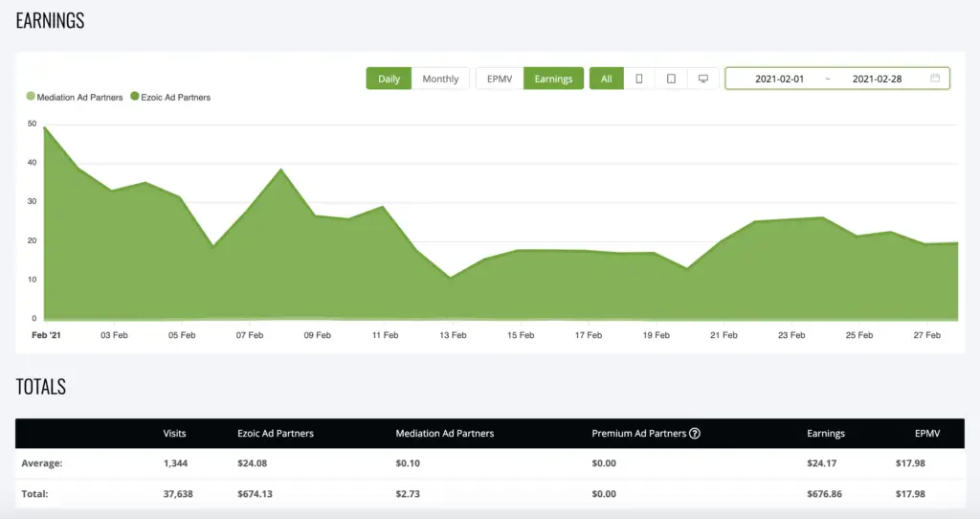Switch the chart to Daily view
Image resolution: width=980 pixels, height=519 pixels.
pos(389,79)
